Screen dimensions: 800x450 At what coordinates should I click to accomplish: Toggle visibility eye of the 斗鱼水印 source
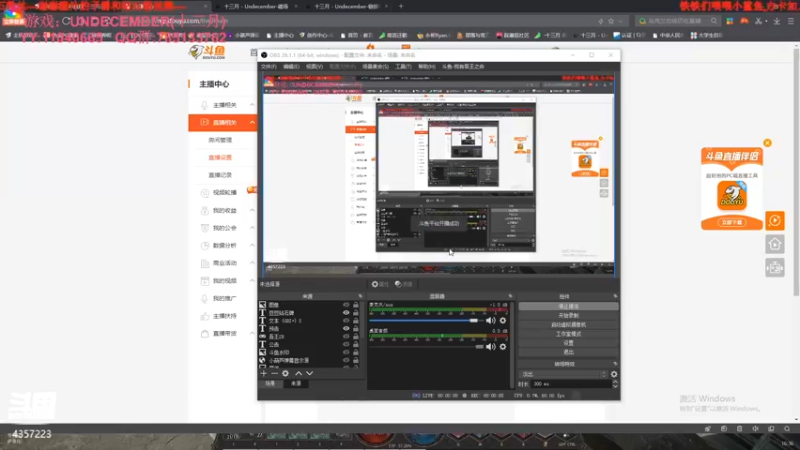pos(346,352)
